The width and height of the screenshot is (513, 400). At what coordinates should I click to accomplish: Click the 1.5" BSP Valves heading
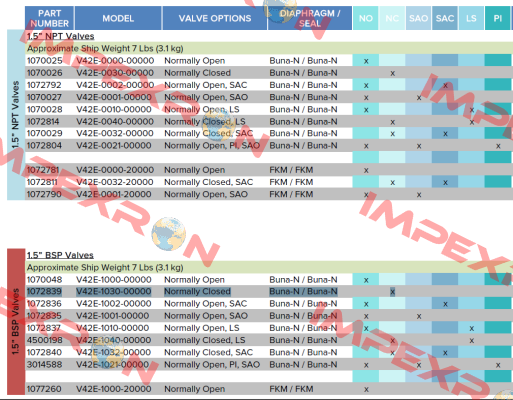coord(60,255)
